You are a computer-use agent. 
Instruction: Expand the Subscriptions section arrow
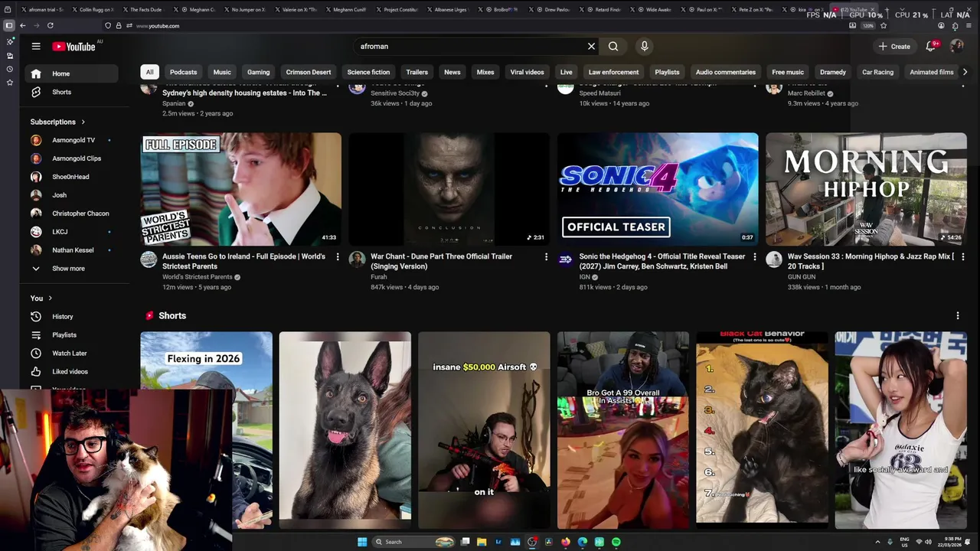pyautogui.click(x=83, y=122)
